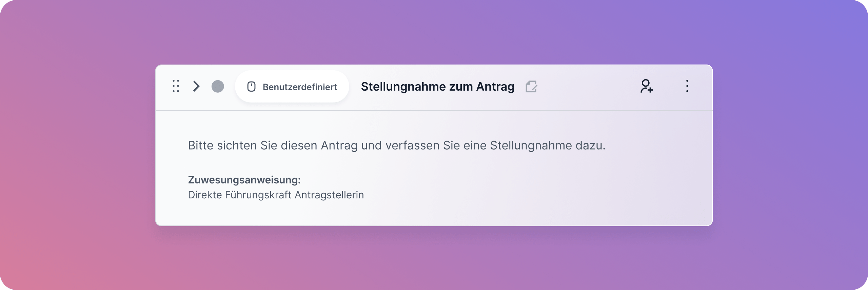Toggle the gray status circle
868x290 pixels.
point(218,86)
